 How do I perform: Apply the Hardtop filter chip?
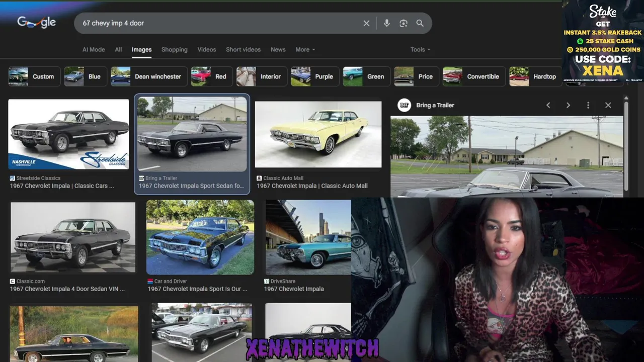pos(535,76)
